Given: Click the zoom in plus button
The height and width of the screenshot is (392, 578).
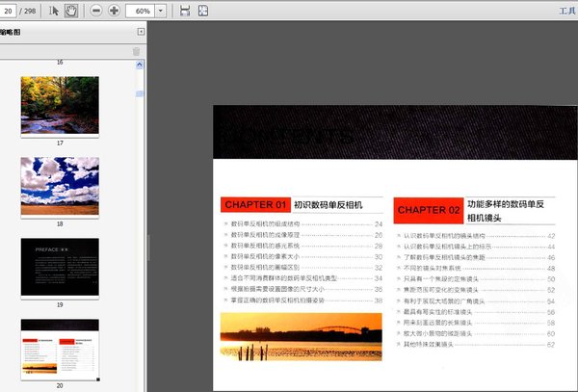Looking at the screenshot, I should coord(115,10).
